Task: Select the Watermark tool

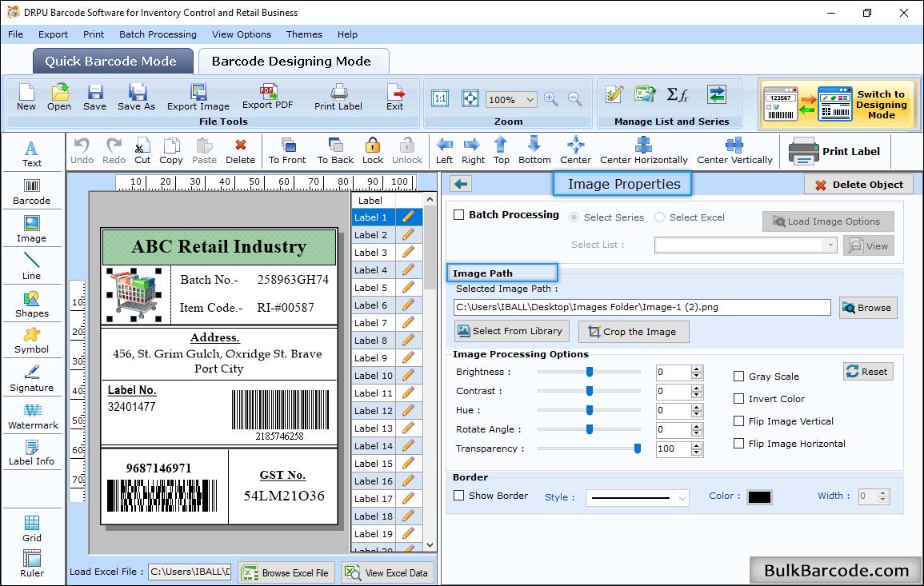Action: [32, 417]
